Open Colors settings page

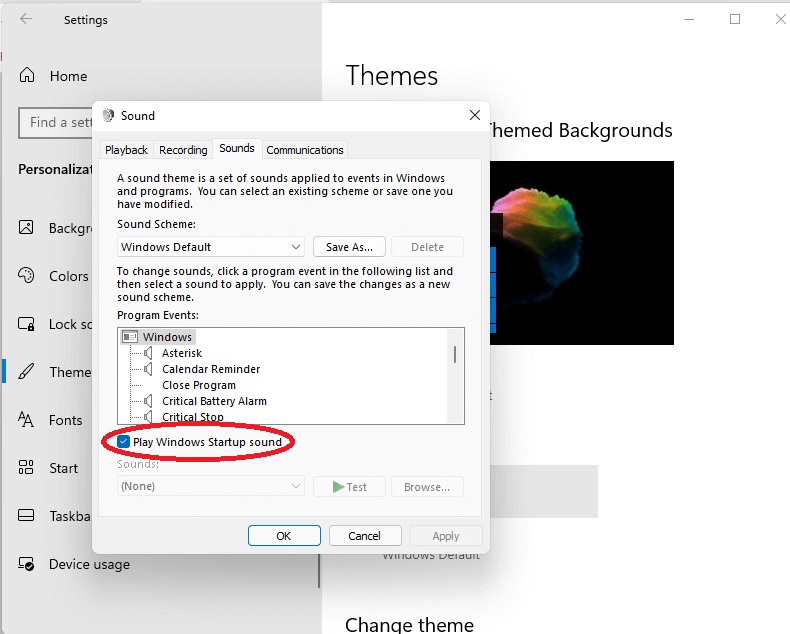(x=69, y=276)
